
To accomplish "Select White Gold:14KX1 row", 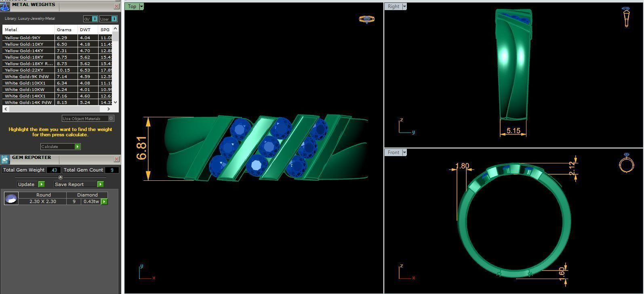I will click(x=57, y=96).
